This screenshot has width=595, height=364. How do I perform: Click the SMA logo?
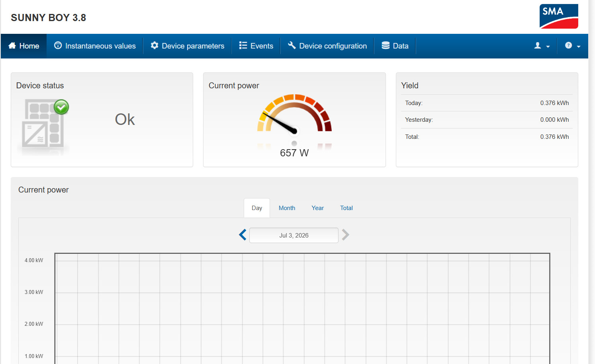tap(559, 16)
